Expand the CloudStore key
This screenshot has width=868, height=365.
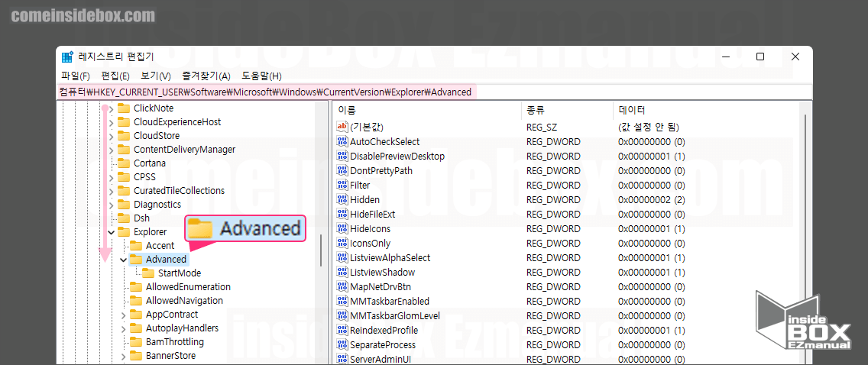111,136
